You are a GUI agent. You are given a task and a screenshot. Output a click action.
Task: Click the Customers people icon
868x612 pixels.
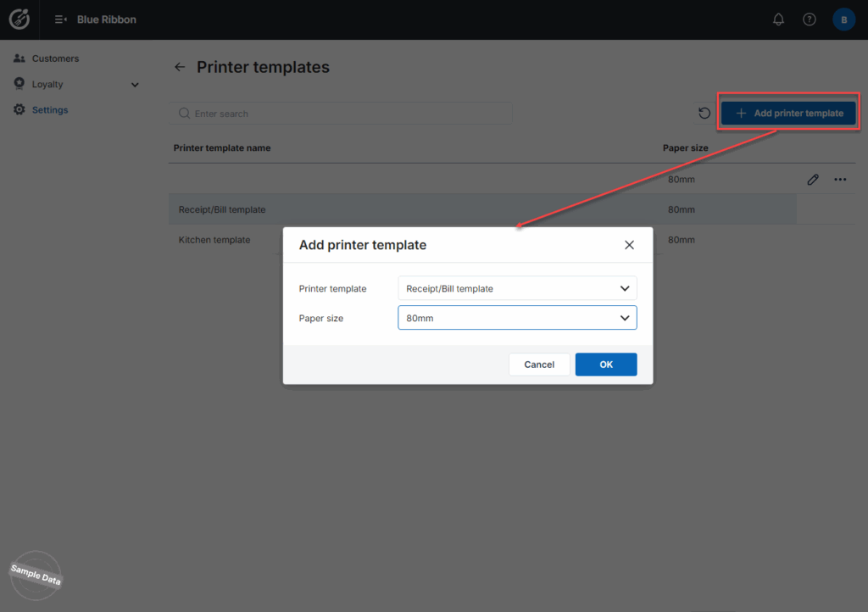click(19, 58)
